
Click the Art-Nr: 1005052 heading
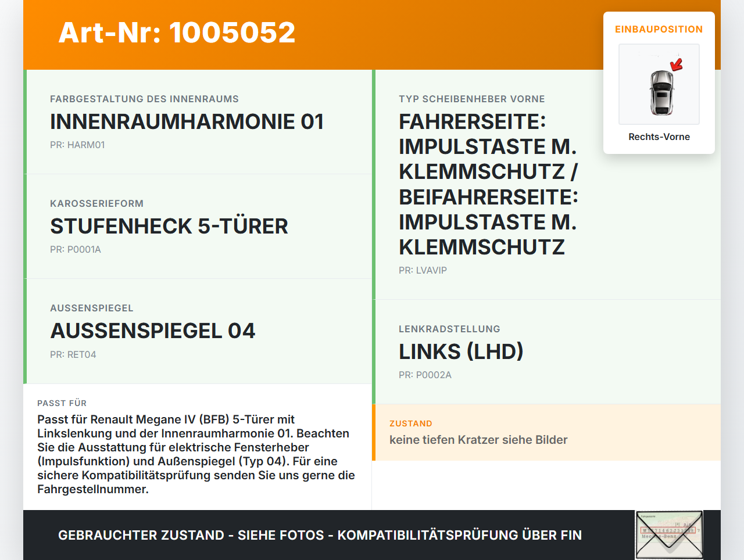177,33
